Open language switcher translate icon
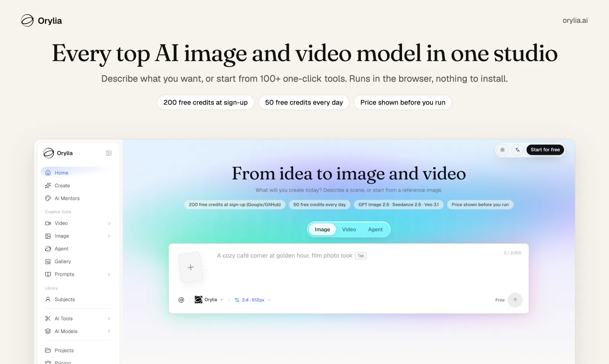 (x=517, y=150)
